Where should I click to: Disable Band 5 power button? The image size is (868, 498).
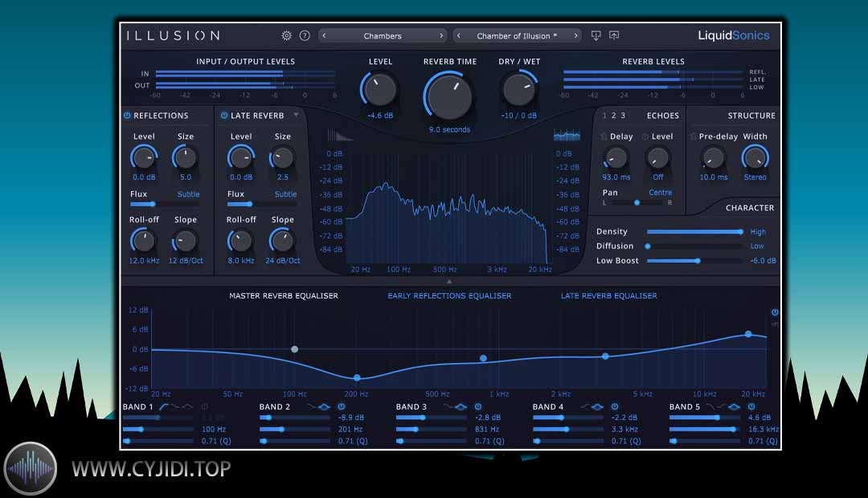pyautogui.click(x=751, y=406)
